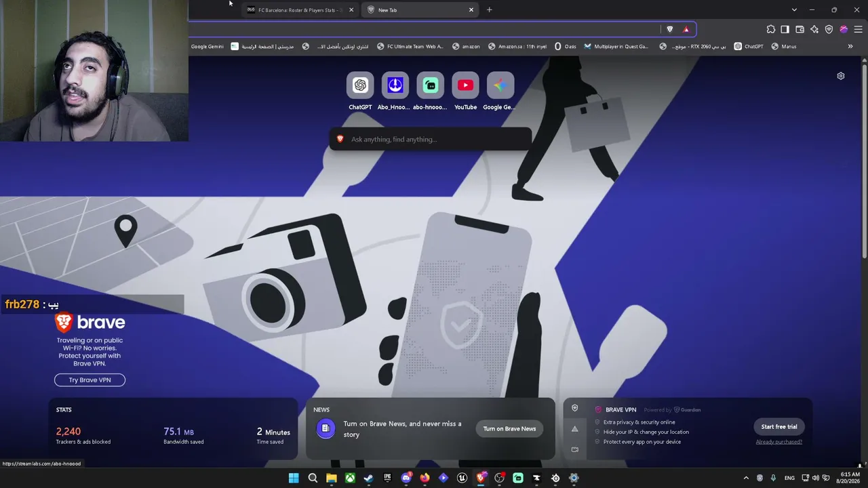The image size is (868, 488).
Task: Close the New Tab tab
Action: (471, 10)
